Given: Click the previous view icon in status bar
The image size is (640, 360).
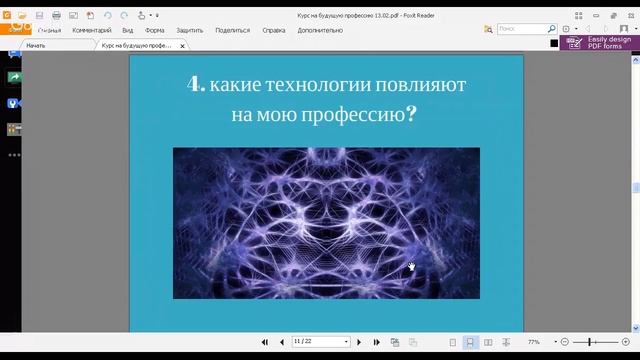Looking at the screenshot, I should tap(395, 342).
